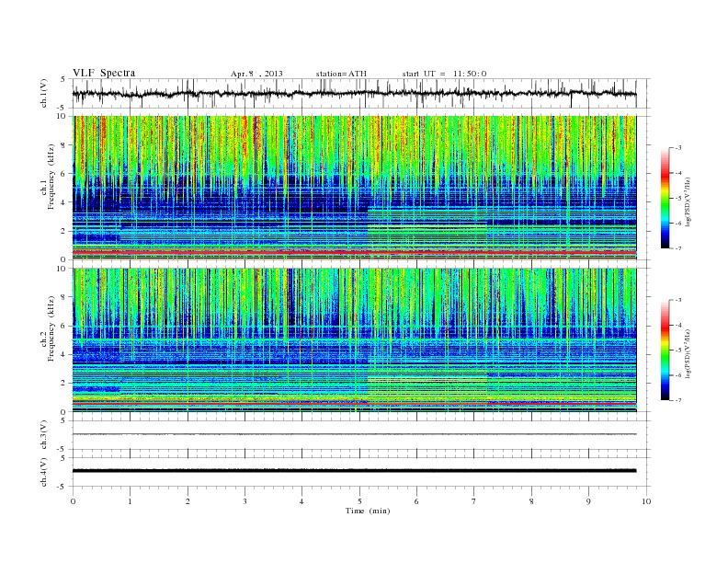Click the "ch.4(V)" axis label
This screenshot has width=728, height=563.
[x=43, y=472]
